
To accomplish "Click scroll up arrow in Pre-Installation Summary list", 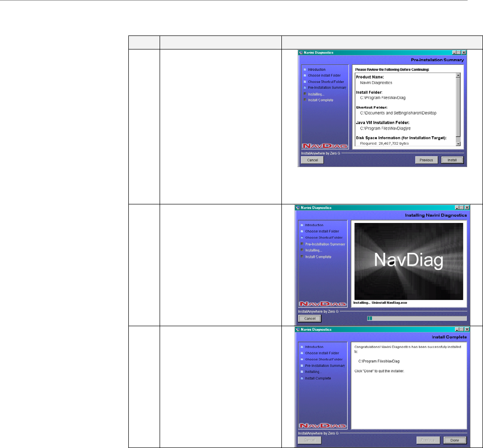I will click(458, 76).
